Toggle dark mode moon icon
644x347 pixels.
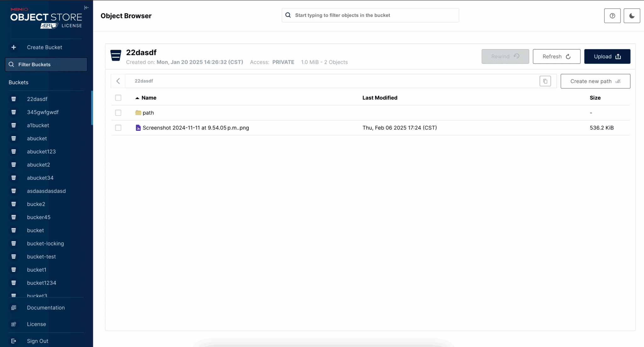click(x=632, y=16)
